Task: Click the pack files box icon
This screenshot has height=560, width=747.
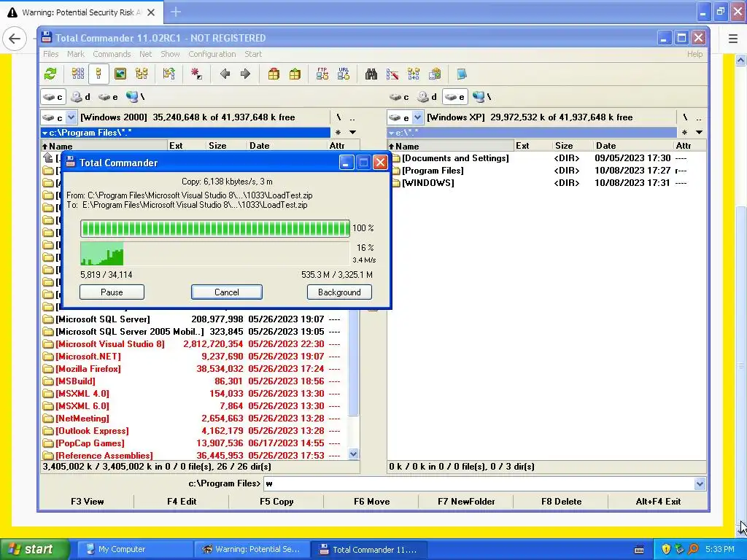Action: 274,74
